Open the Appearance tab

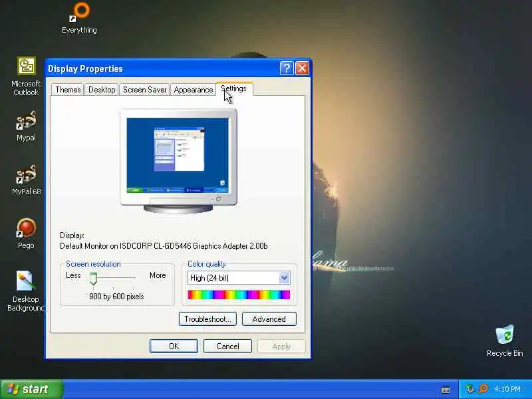[x=193, y=90]
